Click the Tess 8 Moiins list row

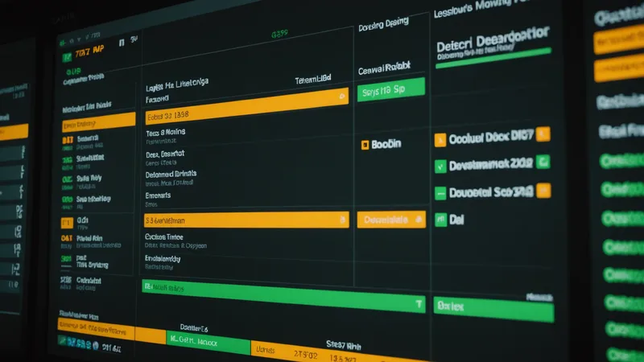[166, 136]
